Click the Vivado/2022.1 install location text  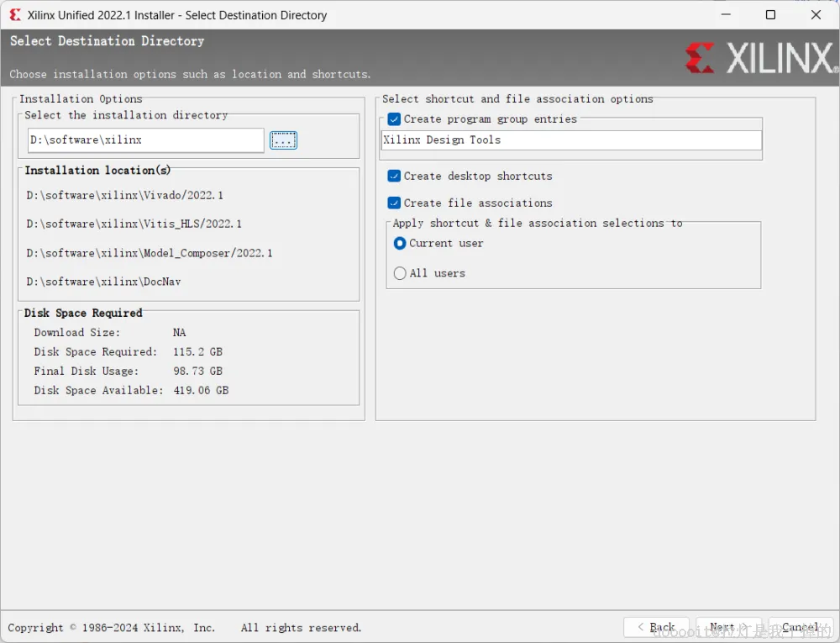(x=125, y=196)
